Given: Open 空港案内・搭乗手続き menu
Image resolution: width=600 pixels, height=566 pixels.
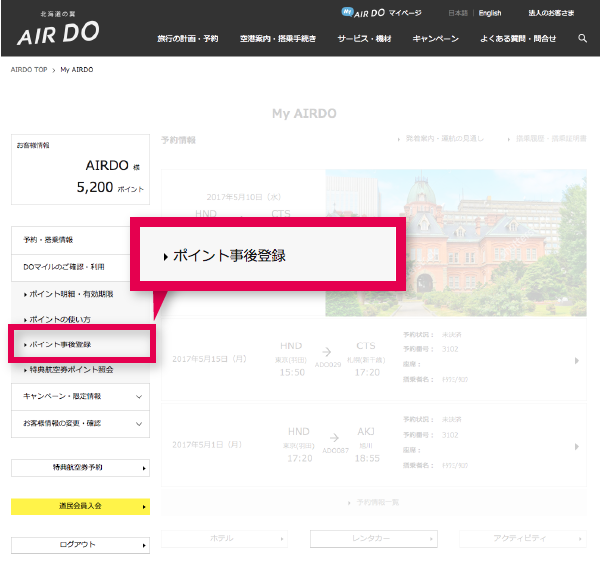Looking at the screenshot, I should (278, 39).
